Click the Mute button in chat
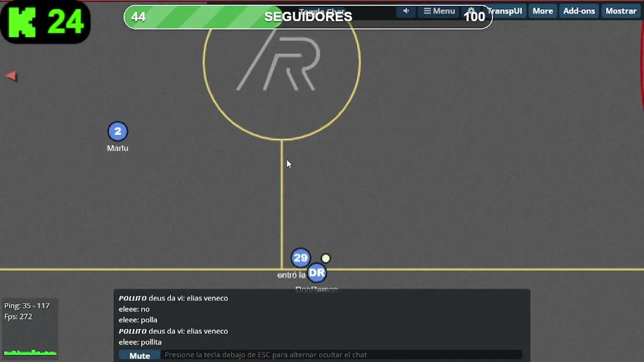This screenshot has width=644, height=362. (x=140, y=355)
